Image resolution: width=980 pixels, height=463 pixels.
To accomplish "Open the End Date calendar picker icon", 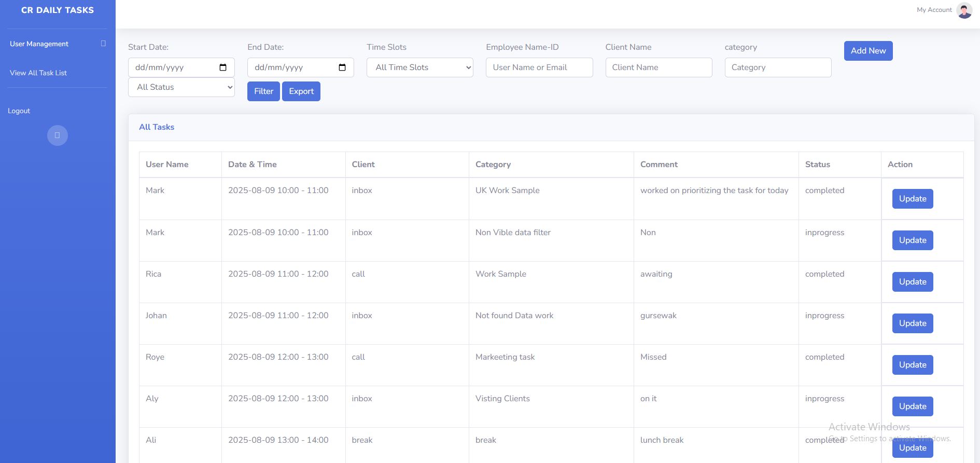I will coord(342,67).
